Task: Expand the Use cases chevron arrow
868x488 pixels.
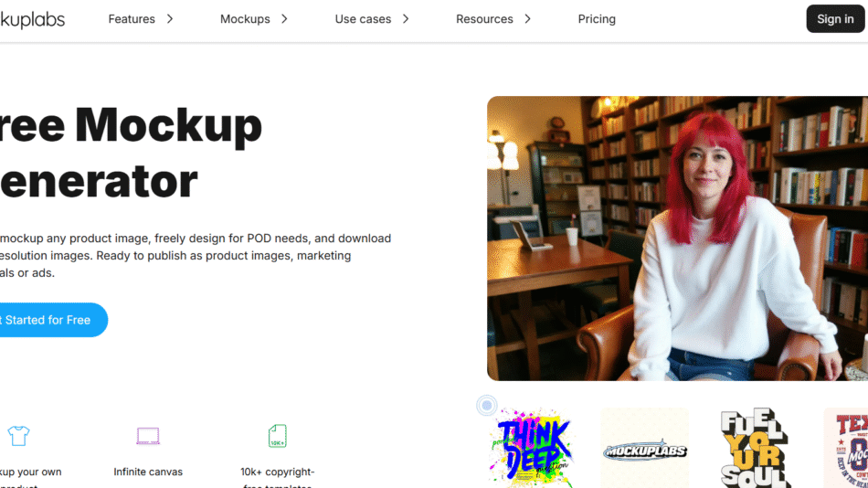Action: coord(406,19)
